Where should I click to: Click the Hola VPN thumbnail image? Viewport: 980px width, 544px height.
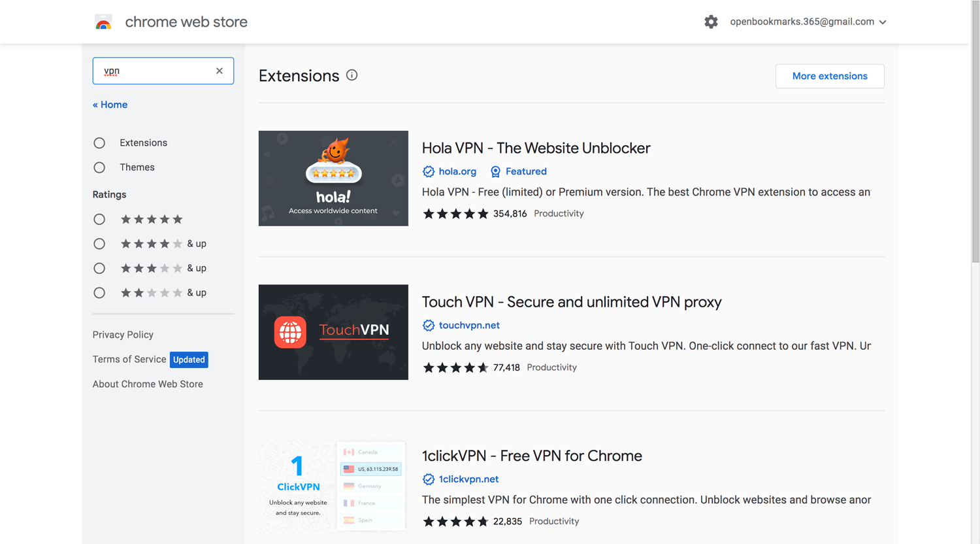pyautogui.click(x=333, y=178)
